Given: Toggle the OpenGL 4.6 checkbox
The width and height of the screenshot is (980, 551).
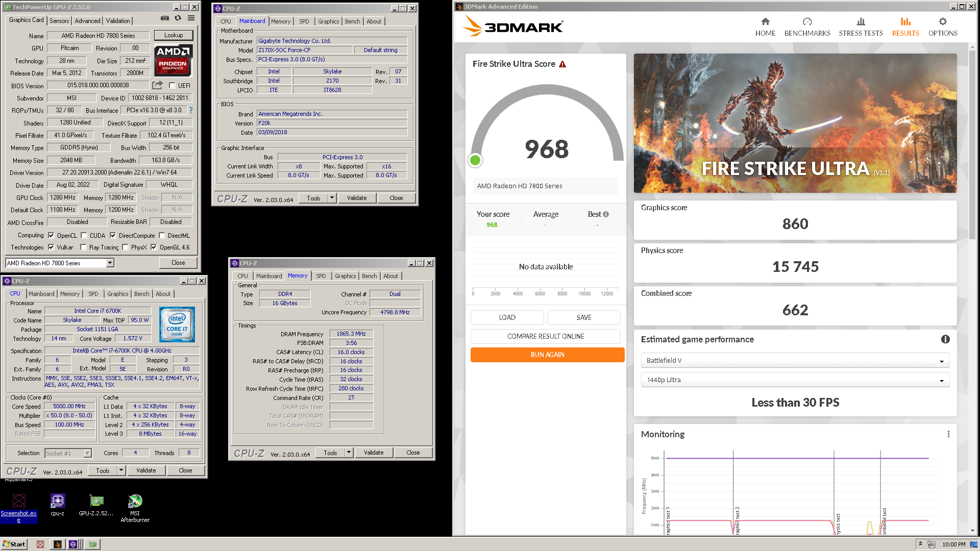Looking at the screenshot, I should click(154, 247).
